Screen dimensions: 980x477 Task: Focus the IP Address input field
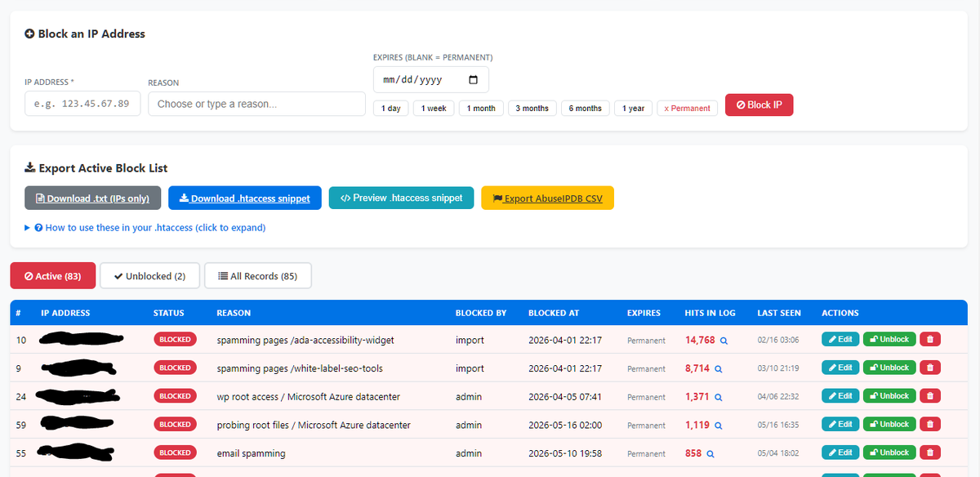click(x=82, y=104)
